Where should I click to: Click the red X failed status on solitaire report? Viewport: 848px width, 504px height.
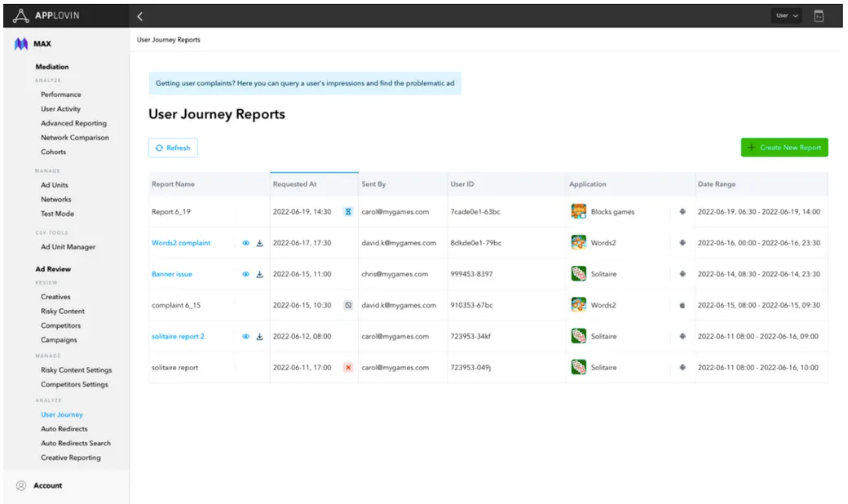[348, 367]
